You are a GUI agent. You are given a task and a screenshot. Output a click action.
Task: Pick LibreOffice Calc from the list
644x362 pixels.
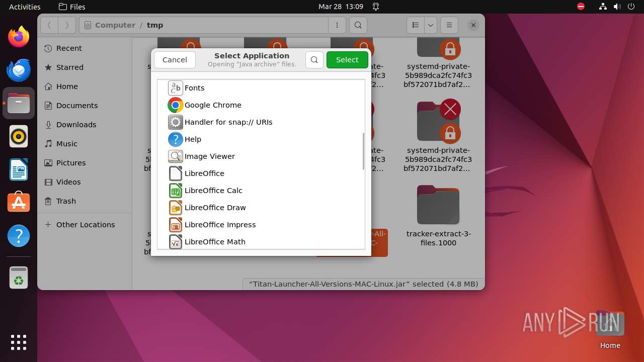click(x=261, y=191)
